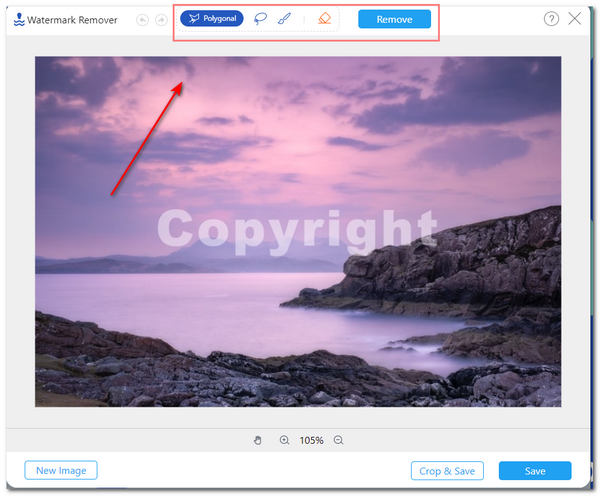
Task: Close the Watermark Remover window
Action: click(x=574, y=18)
